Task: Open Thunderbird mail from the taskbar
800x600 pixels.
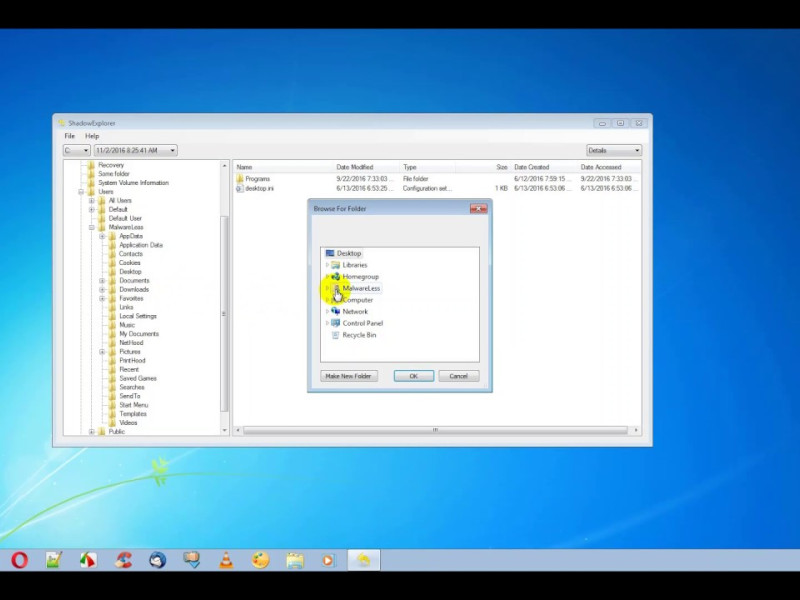Action: pos(157,560)
